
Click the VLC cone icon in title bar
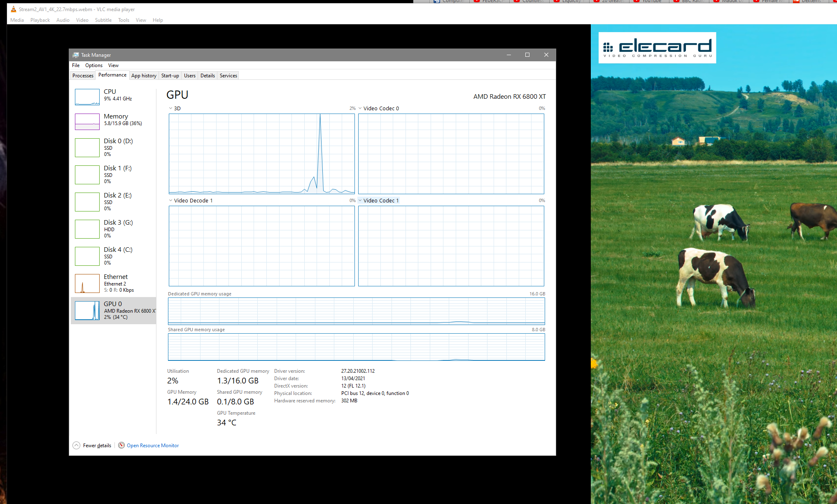click(14, 9)
